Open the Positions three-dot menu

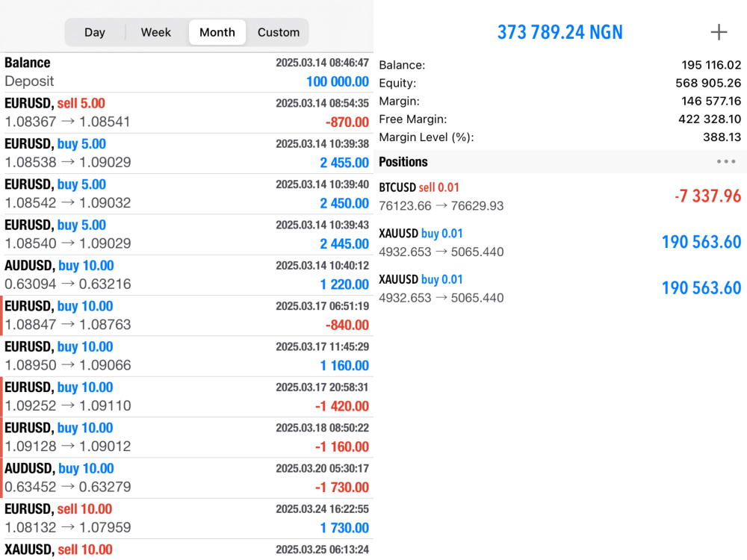725,161
